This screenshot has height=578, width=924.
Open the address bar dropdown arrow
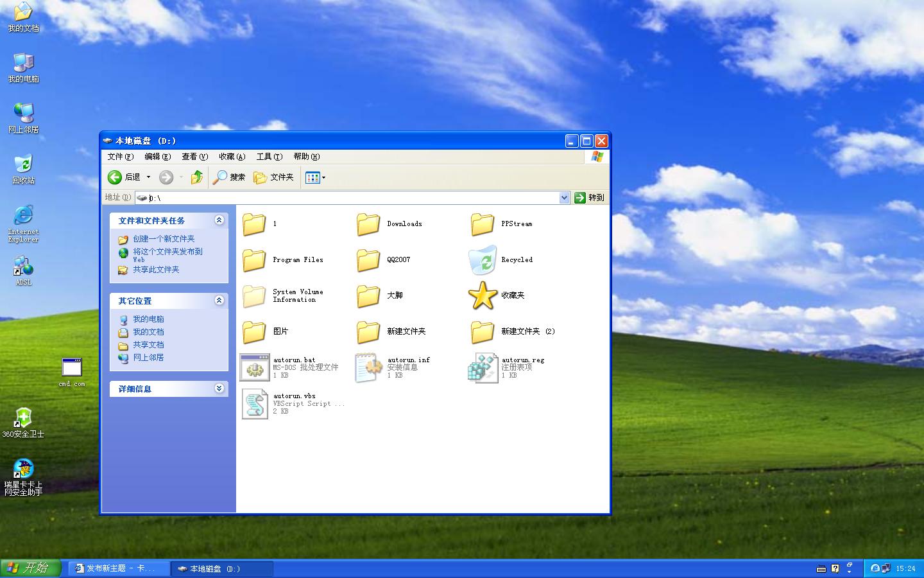pyautogui.click(x=564, y=198)
